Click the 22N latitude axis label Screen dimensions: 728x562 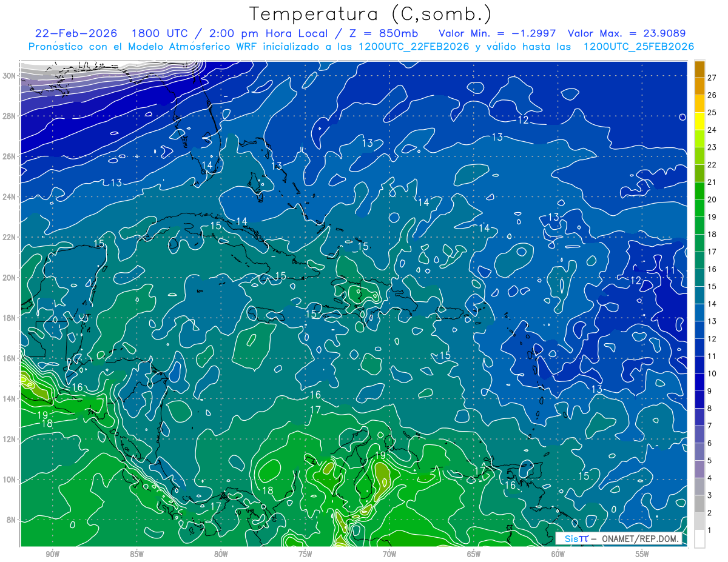click(9, 237)
